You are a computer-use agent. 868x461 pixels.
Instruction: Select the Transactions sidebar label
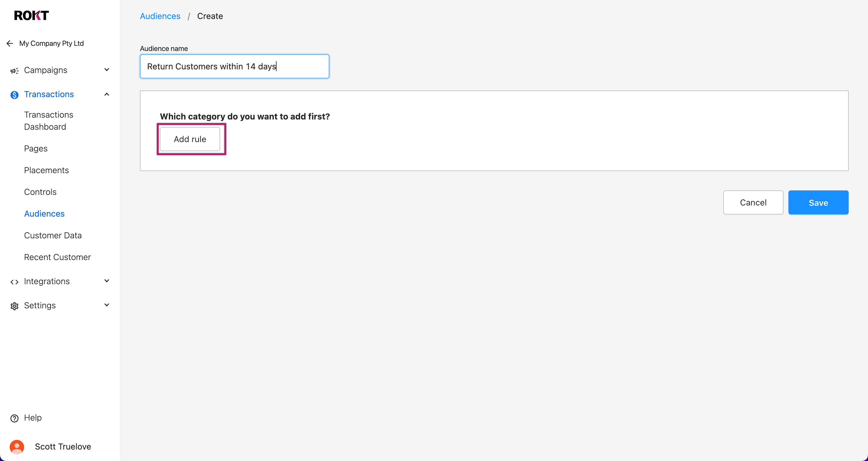(x=49, y=94)
